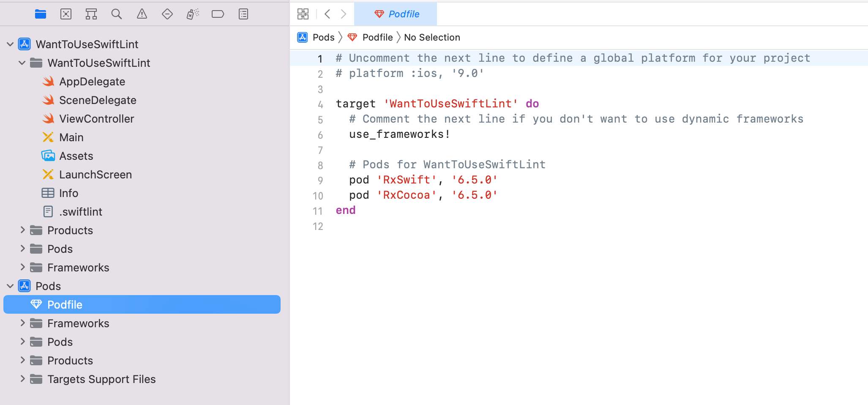The width and height of the screenshot is (868, 405).
Task: Open the Test navigator diamond icon
Action: (x=167, y=14)
